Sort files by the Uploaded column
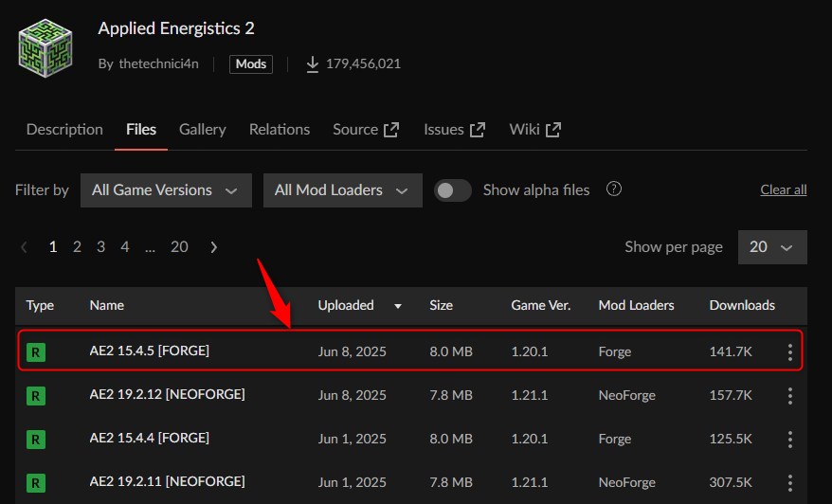The width and height of the screenshot is (832, 504). pyautogui.click(x=347, y=306)
